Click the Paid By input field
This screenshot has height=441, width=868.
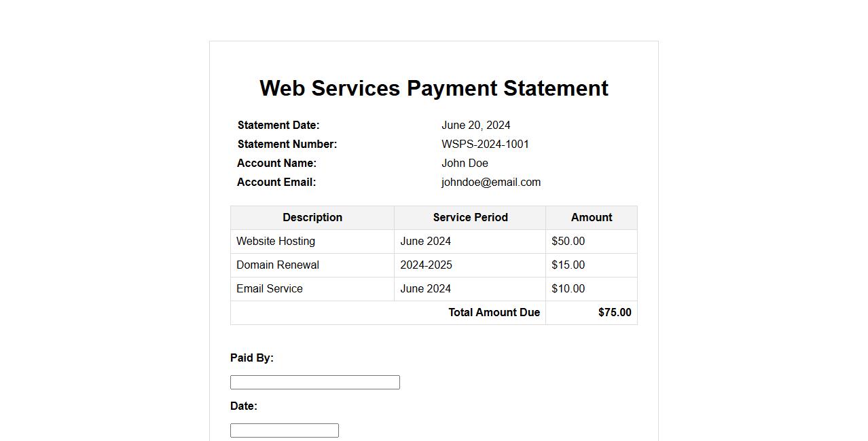coord(314,382)
